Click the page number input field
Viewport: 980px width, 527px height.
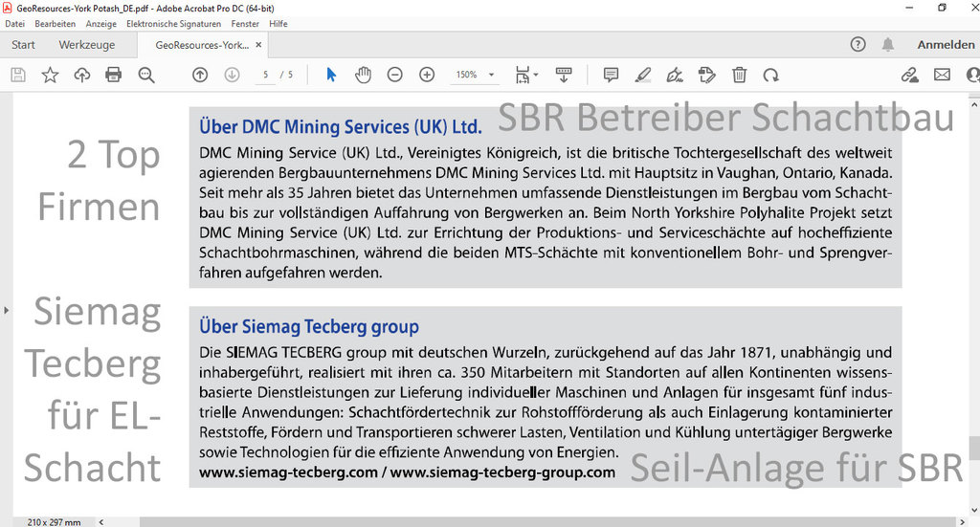click(265, 75)
